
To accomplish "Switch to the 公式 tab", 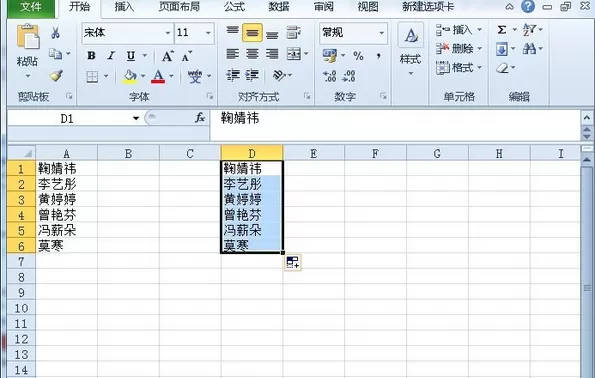I will [x=235, y=7].
